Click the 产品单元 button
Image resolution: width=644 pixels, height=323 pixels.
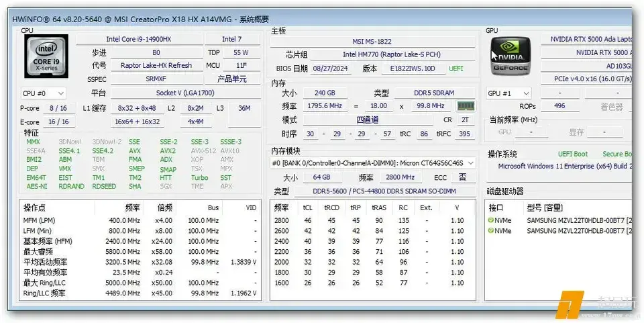tap(232, 79)
